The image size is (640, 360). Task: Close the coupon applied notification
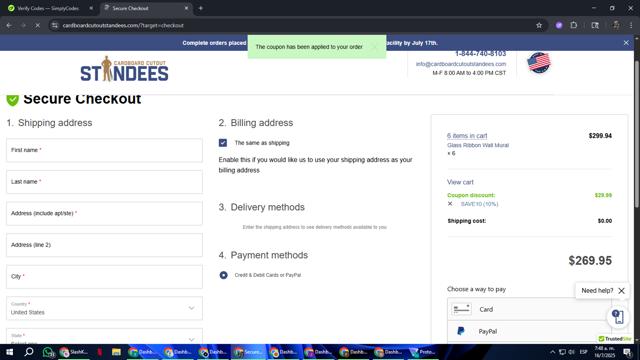tap(375, 47)
